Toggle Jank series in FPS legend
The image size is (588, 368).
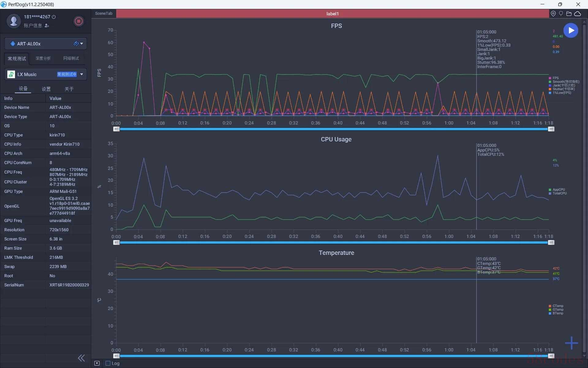[x=562, y=85]
